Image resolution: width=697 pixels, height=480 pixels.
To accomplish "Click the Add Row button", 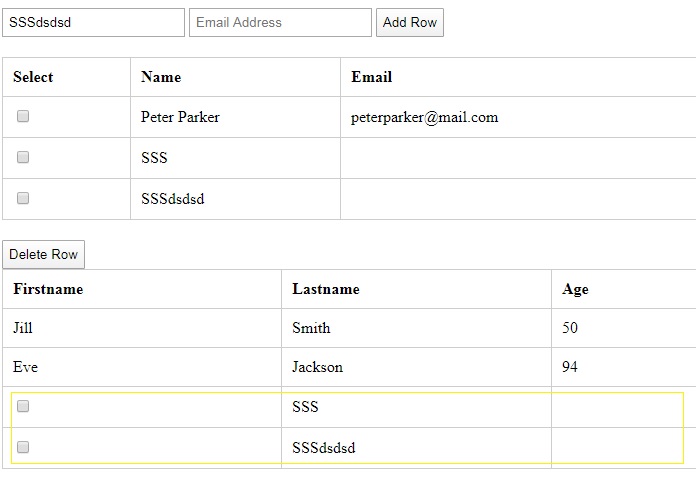I will (409, 22).
